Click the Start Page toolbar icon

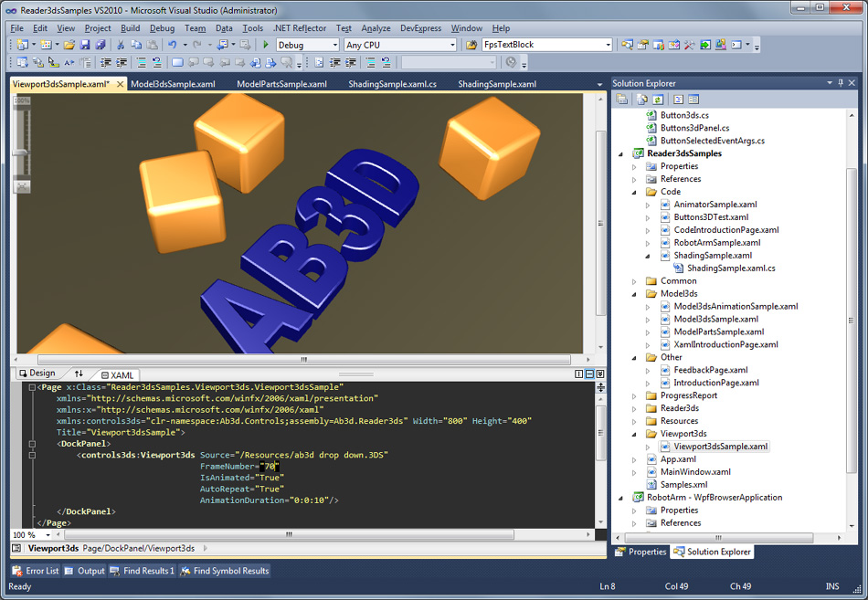705,45
